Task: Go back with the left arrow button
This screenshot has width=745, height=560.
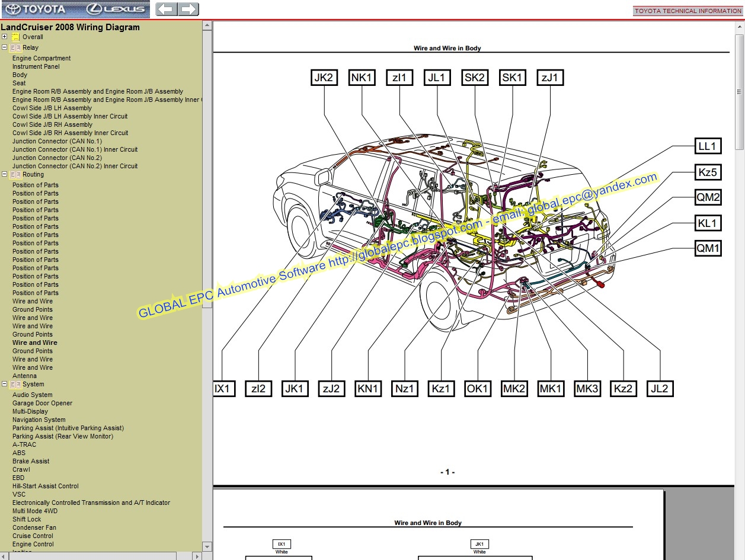Action: click(x=167, y=9)
